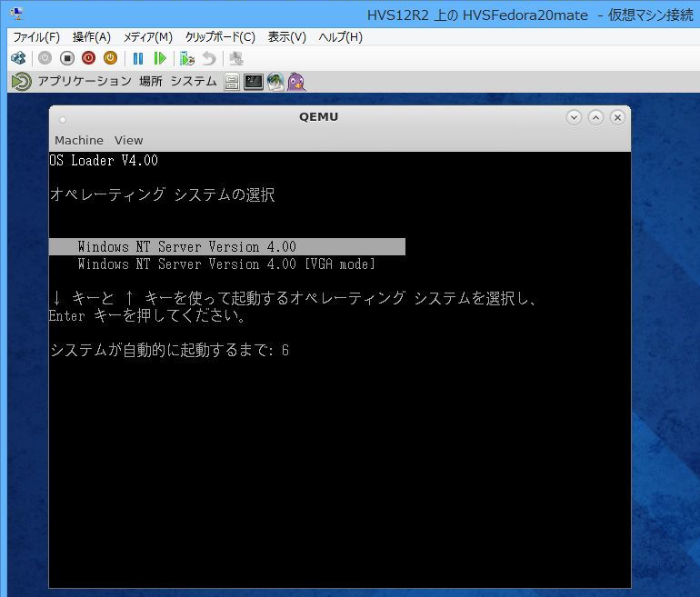Click the Enhanced session toolbar icon
The height and width of the screenshot is (597, 700).
235,58
